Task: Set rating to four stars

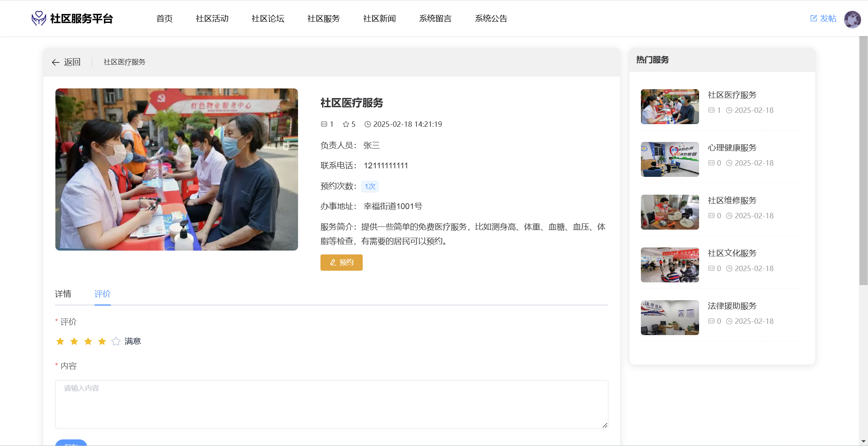Action: point(102,341)
